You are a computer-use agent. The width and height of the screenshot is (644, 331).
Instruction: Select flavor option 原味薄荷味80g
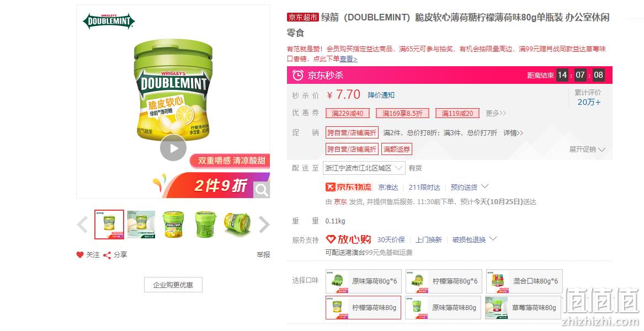tap(443, 308)
